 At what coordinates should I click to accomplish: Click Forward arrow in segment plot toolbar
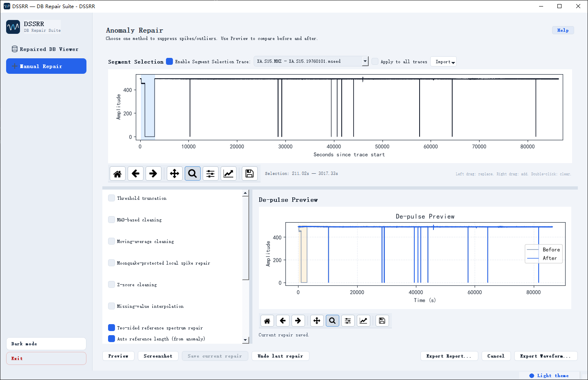[x=153, y=174]
